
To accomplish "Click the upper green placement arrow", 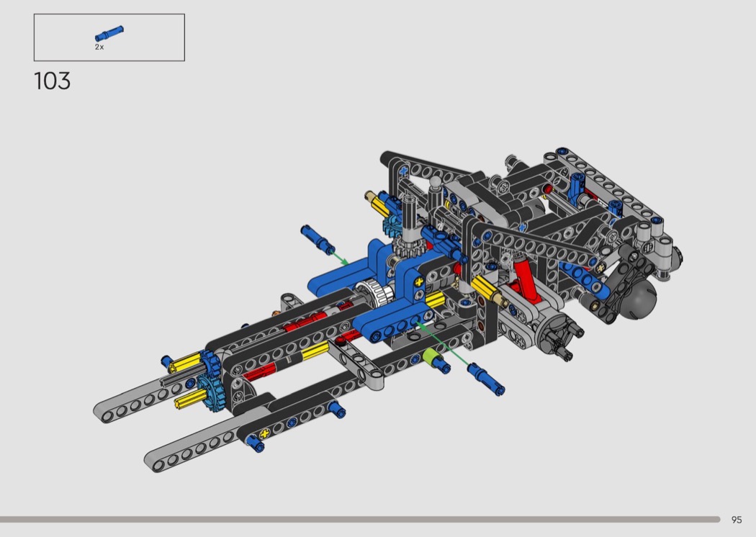I will (x=340, y=256).
